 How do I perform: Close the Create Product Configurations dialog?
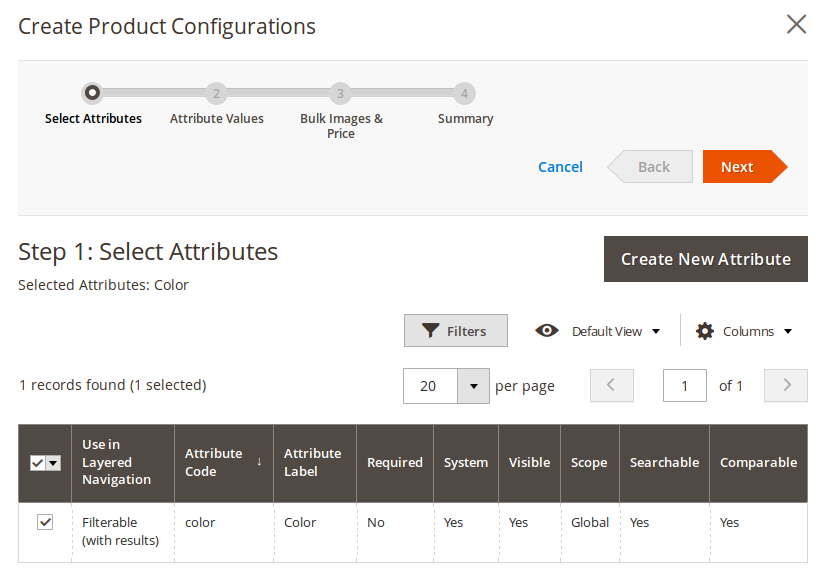[796, 24]
